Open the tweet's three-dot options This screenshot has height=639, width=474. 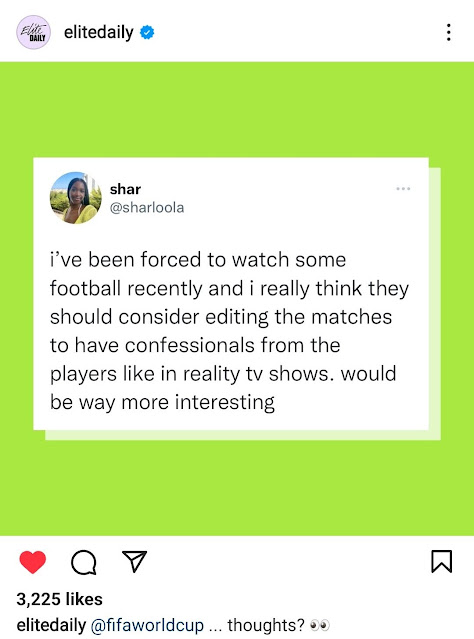[403, 189]
